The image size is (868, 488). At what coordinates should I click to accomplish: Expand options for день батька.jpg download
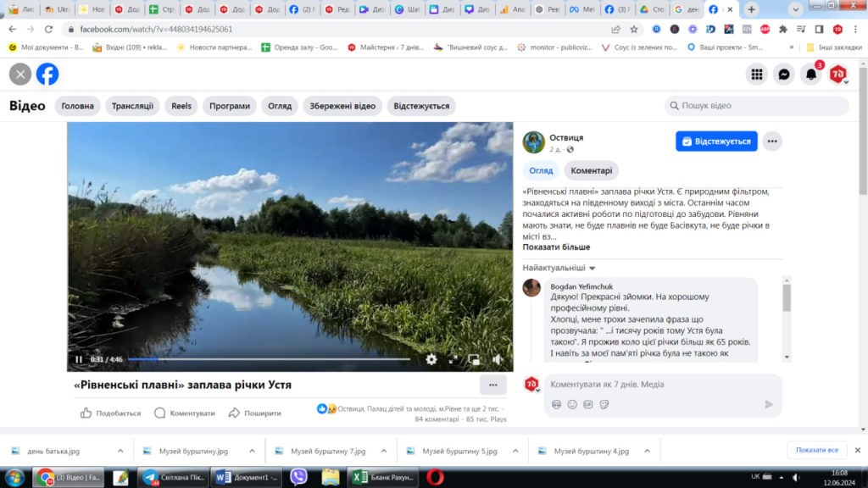[x=120, y=451]
